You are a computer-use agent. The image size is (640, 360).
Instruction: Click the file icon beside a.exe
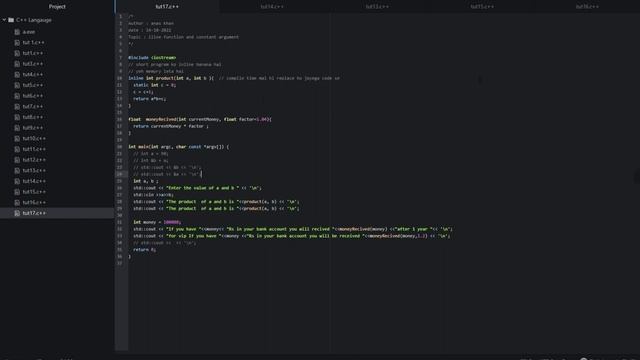click(x=17, y=32)
